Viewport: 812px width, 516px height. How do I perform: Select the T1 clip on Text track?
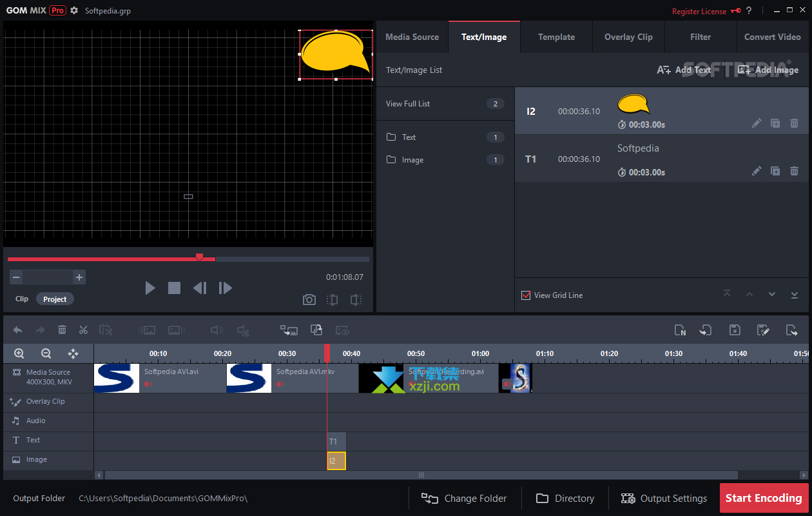tap(336, 442)
